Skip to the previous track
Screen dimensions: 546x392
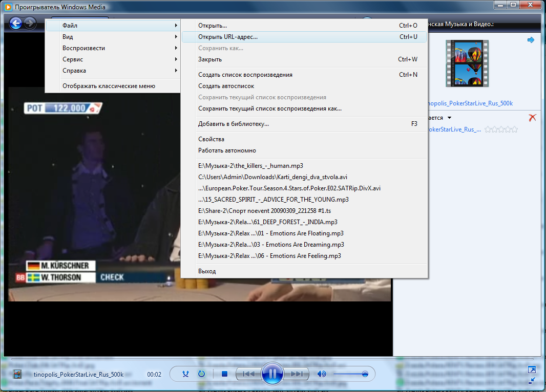click(248, 374)
